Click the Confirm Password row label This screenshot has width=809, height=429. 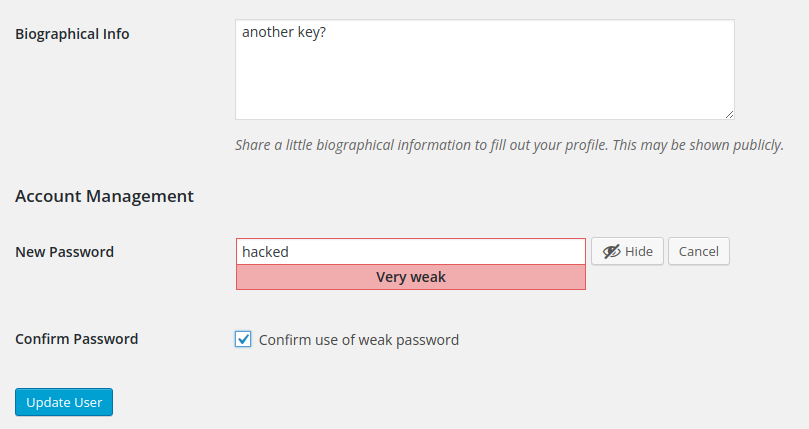click(x=76, y=339)
